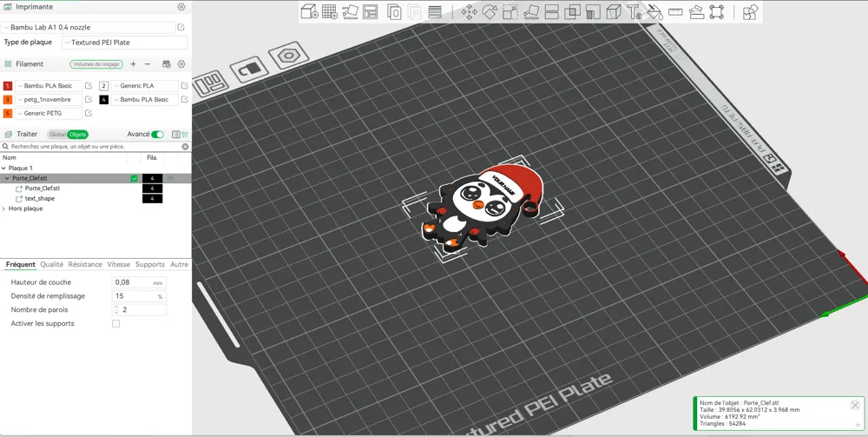
Task: Select the text_shape part in tree
Action: coord(39,198)
